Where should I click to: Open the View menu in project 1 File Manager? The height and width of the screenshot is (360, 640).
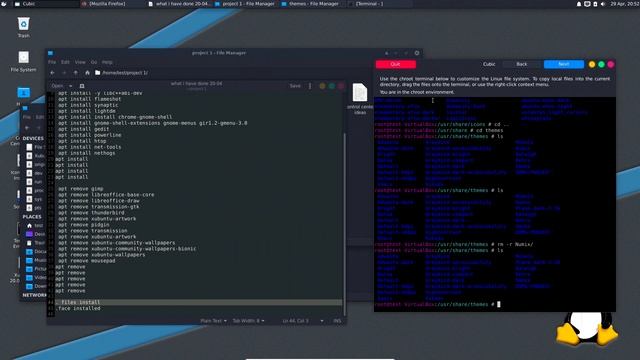tap(80, 62)
